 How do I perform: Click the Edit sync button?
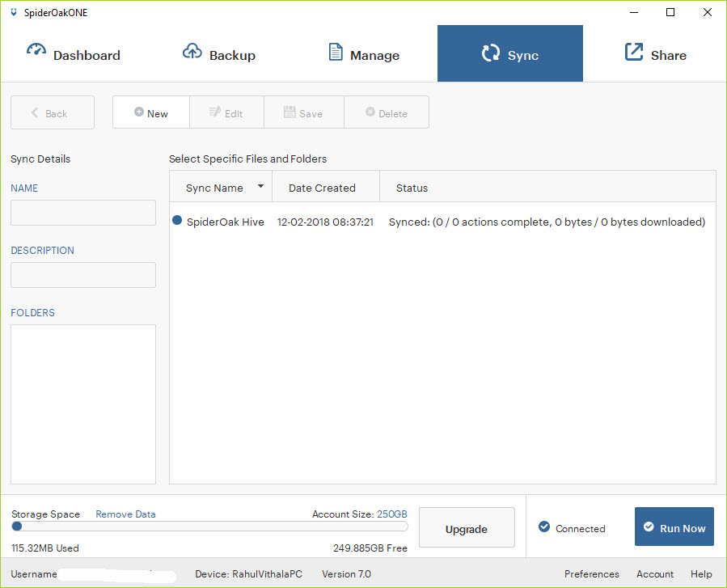click(226, 112)
